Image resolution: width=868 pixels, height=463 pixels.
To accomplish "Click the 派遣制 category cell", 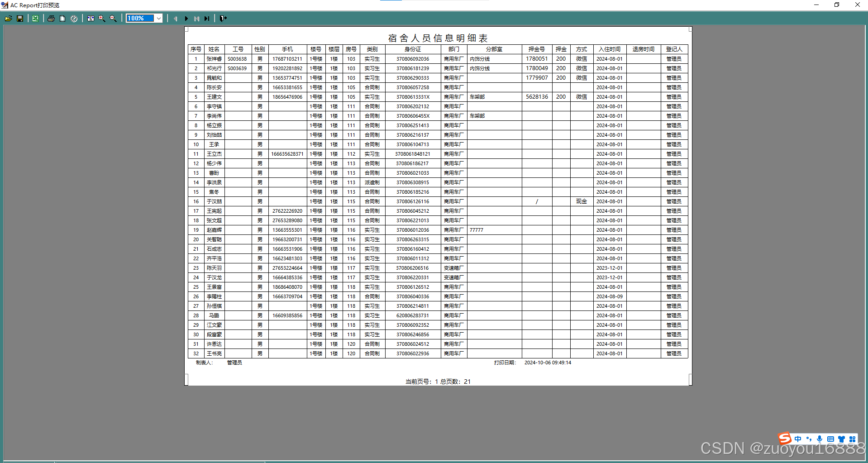I will 372,182.
